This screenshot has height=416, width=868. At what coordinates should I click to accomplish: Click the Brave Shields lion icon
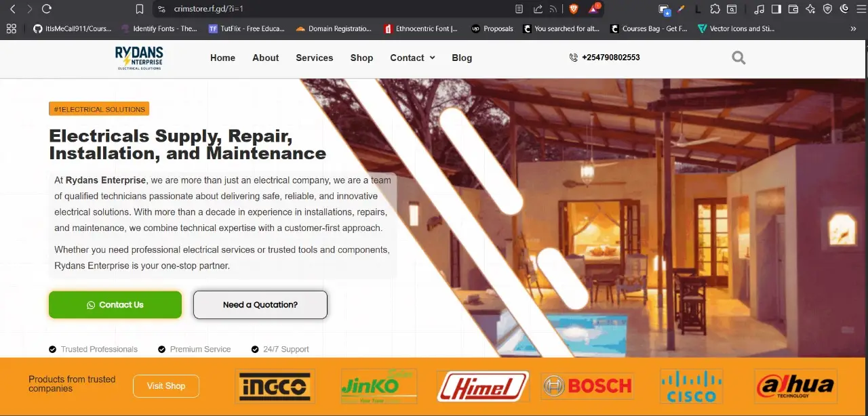(573, 9)
